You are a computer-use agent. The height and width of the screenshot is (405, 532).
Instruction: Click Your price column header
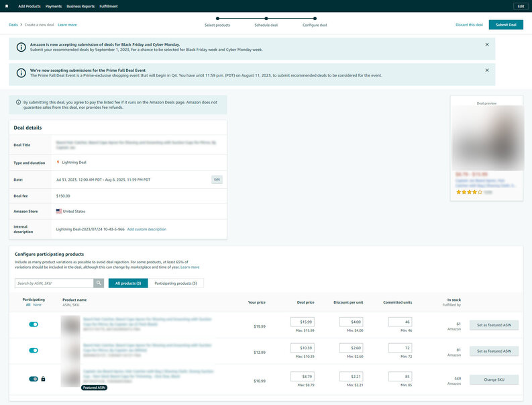[x=256, y=302]
